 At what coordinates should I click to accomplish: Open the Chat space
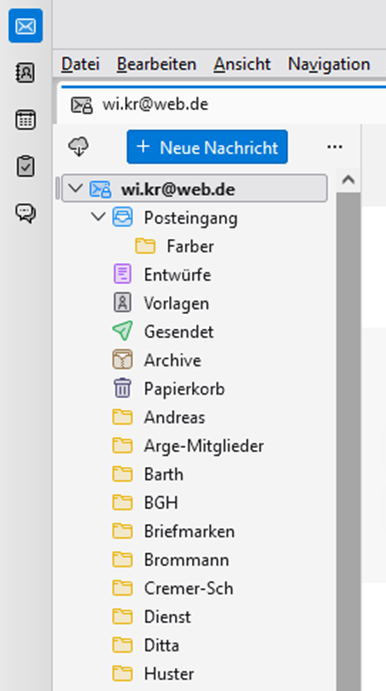(26, 213)
